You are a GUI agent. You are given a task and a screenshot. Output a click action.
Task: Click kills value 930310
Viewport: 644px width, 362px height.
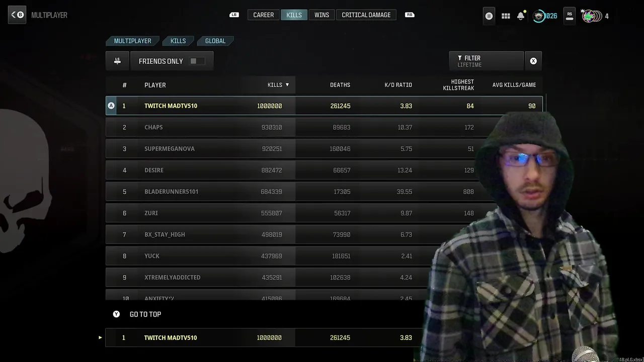[x=272, y=127]
